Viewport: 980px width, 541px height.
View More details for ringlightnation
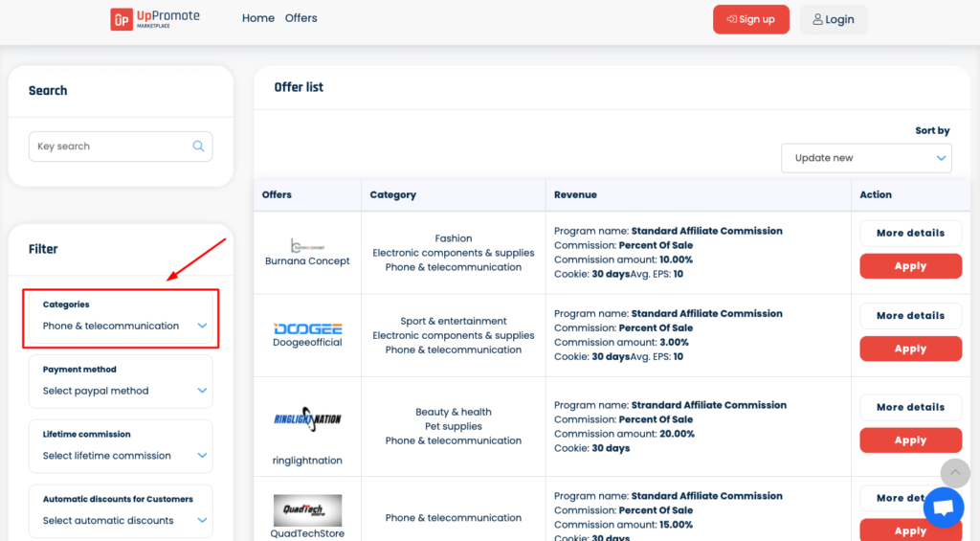coord(910,407)
